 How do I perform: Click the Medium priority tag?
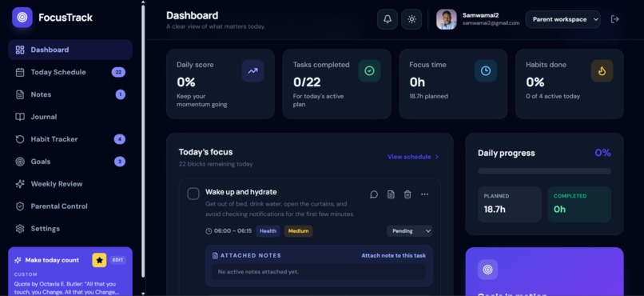coord(298,231)
